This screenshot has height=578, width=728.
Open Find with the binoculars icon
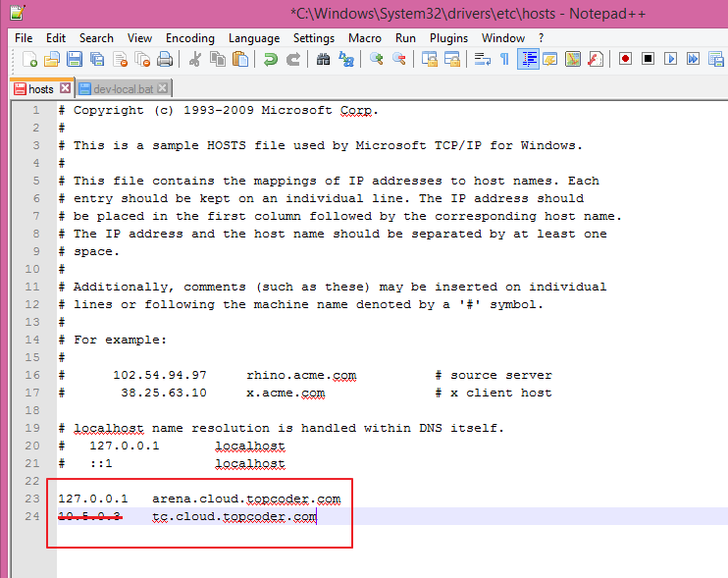tap(323, 59)
